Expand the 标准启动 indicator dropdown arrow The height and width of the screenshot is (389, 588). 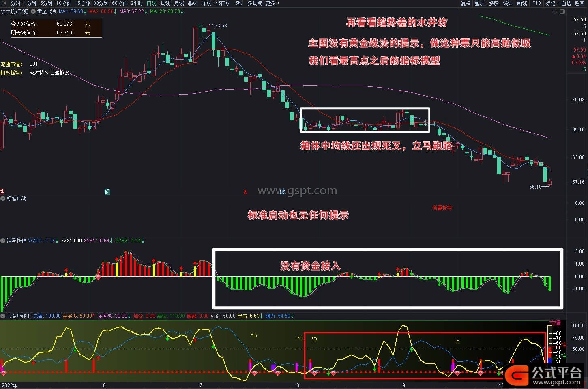click(3, 198)
